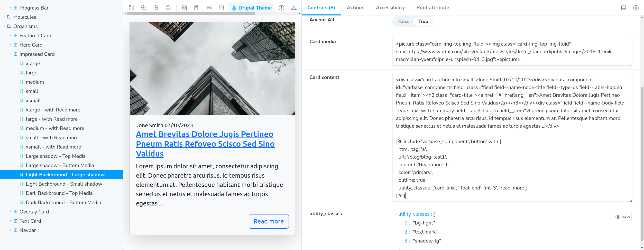644x250 pixels.
Task: Zoom out the canvas preview
Action: coord(156,8)
